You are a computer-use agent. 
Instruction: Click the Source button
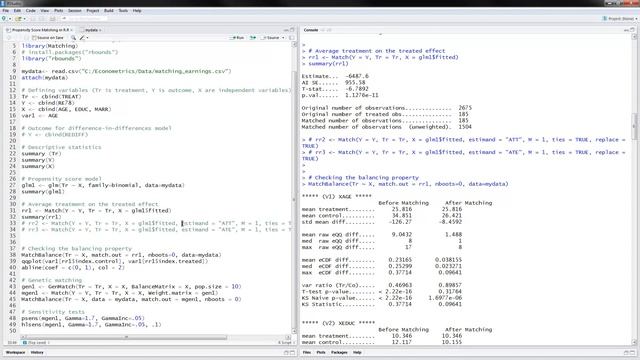point(271,38)
